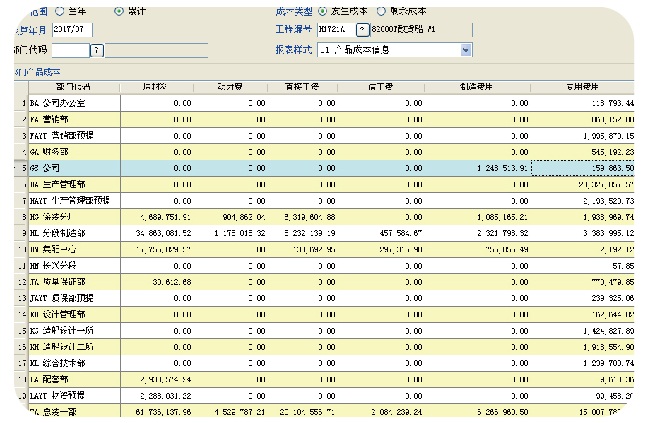Click the cell value 30,612.68
Image resolution: width=650 pixels, height=423 pixels.
(172, 282)
